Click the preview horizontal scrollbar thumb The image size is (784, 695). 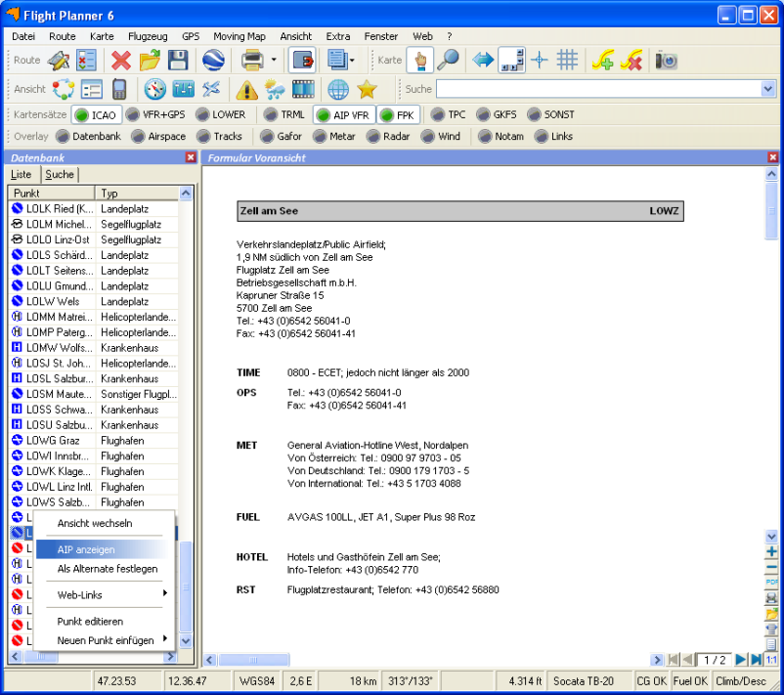point(254,660)
